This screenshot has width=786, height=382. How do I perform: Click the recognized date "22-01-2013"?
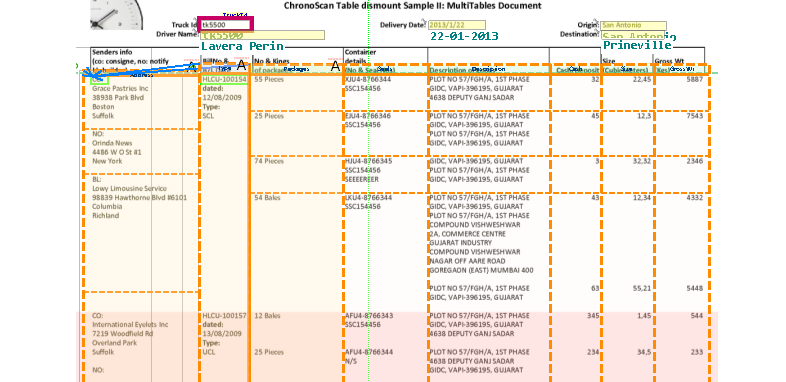coord(464,36)
